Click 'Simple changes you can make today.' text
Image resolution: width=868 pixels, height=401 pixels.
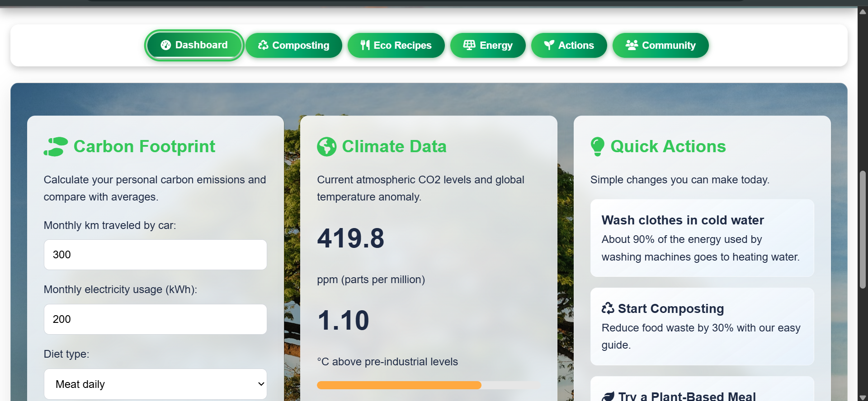[x=680, y=180]
